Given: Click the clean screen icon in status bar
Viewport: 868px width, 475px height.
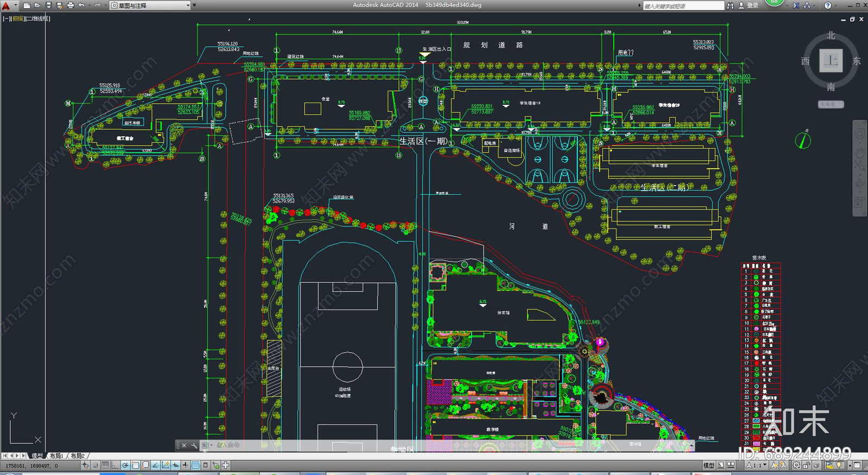Looking at the screenshot, I should (x=857, y=465).
